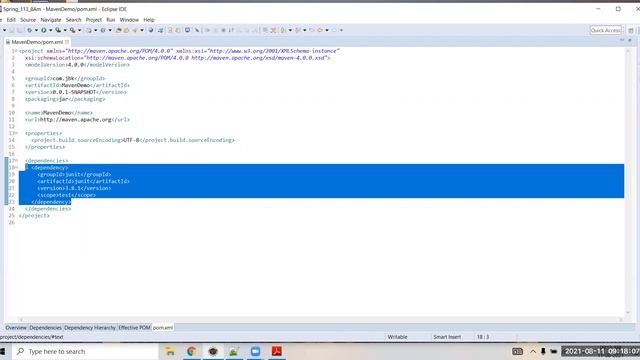Open the Window menu

point(129,20)
